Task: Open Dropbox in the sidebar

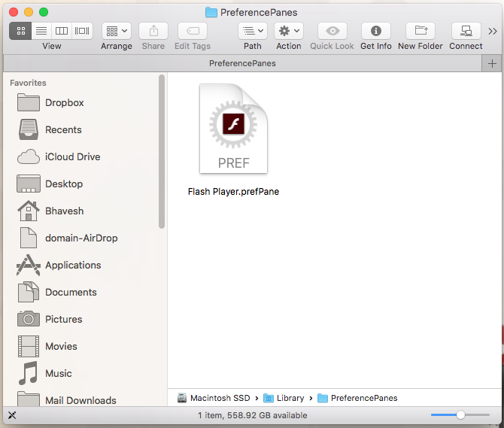Action: point(87,102)
